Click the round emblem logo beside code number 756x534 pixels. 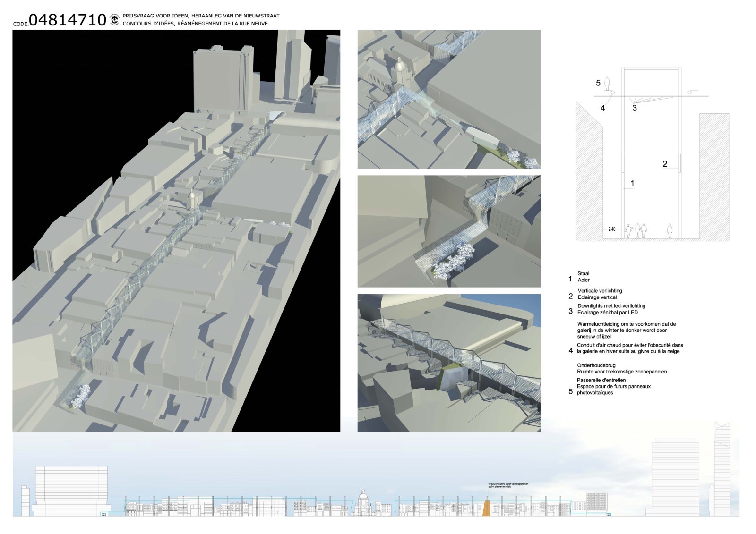114,19
